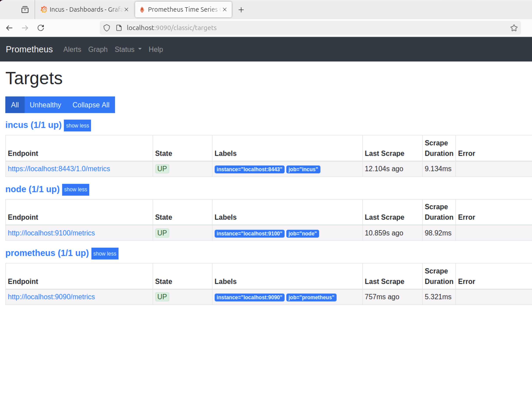532x414 pixels.
Task: Open the Alerts nav item
Action: click(x=72, y=49)
